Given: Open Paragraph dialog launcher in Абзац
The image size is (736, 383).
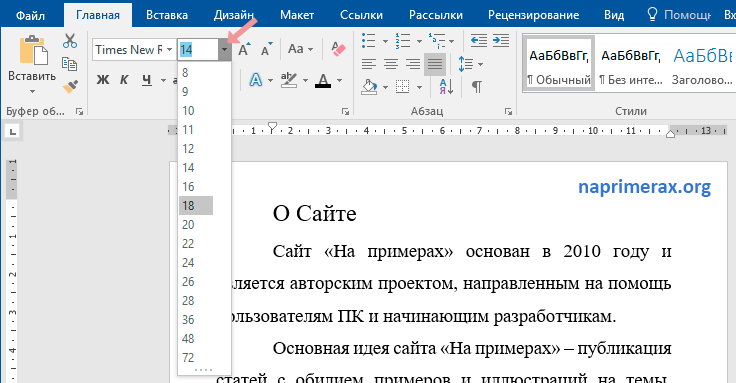Looking at the screenshot, I should pyautogui.click(x=508, y=112).
